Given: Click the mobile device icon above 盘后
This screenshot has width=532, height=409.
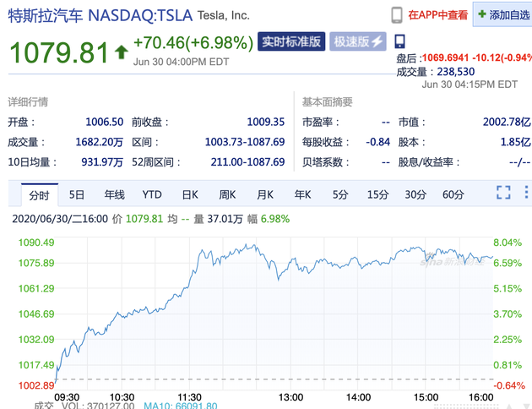Looking at the screenshot, I should (399, 41).
